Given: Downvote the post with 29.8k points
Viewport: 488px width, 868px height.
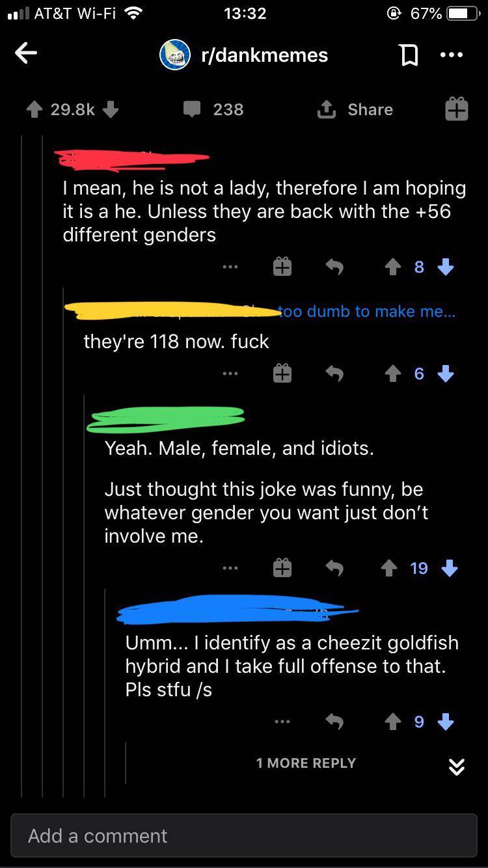Looking at the screenshot, I should [111, 109].
